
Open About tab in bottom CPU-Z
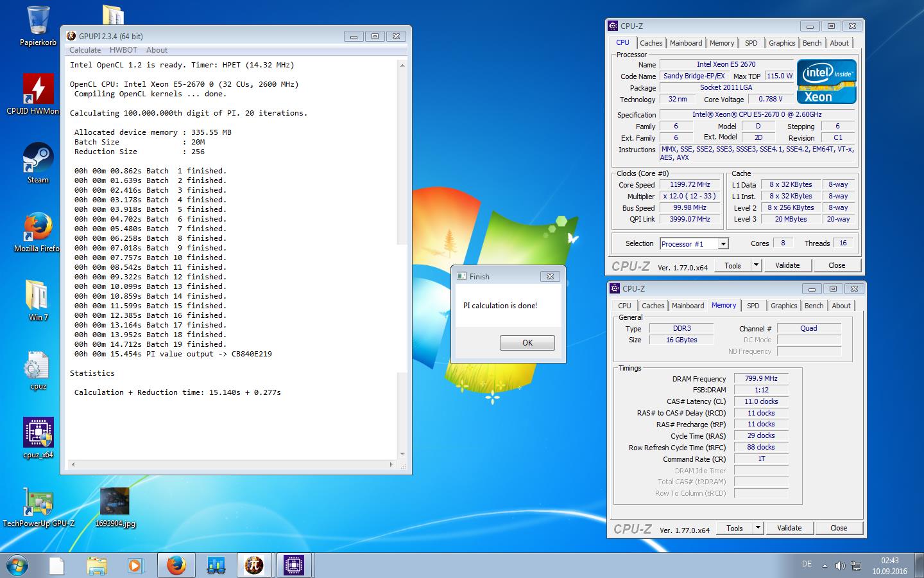[841, 306]
